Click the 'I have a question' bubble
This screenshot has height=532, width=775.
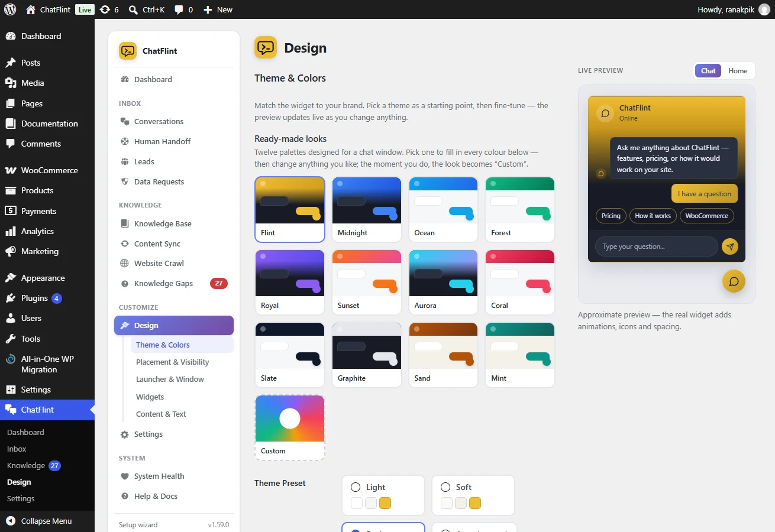[704, 194]
